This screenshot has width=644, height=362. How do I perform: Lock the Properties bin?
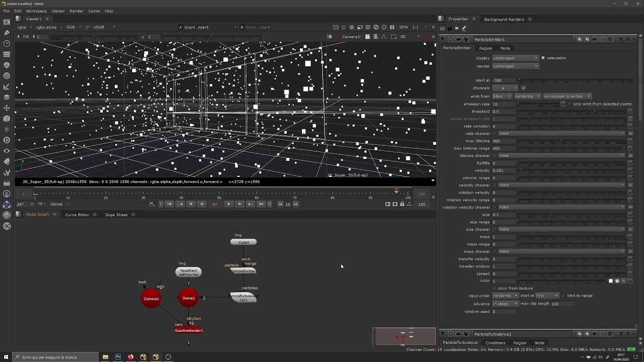[x=450, y=28]
